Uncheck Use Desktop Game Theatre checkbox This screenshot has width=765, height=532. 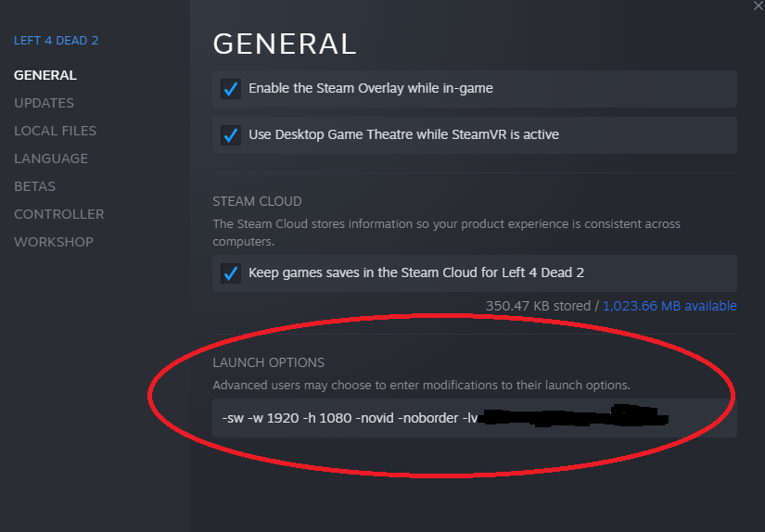pos(231,135)
